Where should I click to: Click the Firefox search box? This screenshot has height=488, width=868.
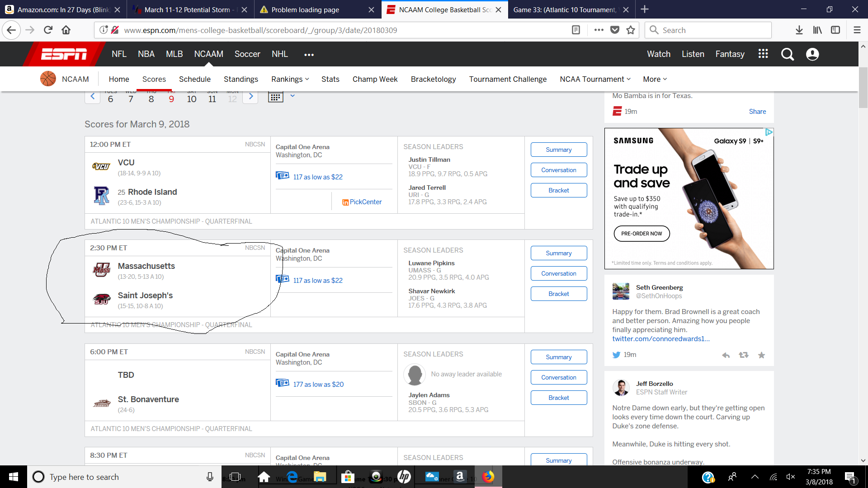[708, 30]
